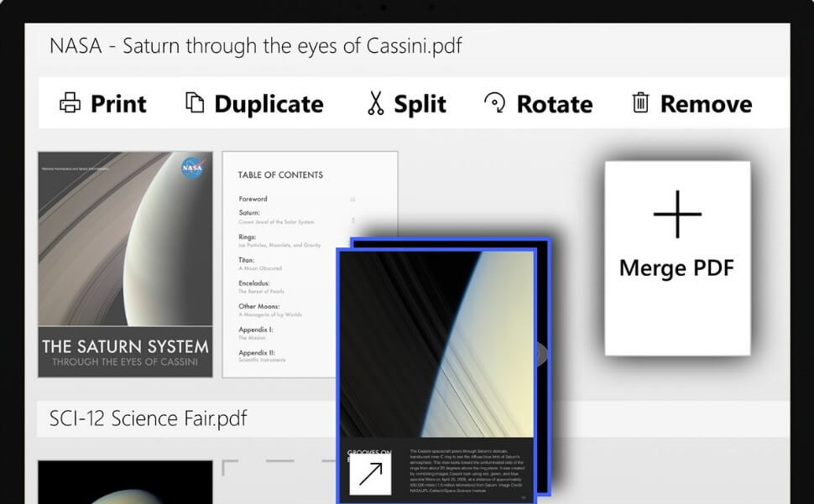
Task: Open the NASA Cassini PDF title header
Action: tap(256, 45)
